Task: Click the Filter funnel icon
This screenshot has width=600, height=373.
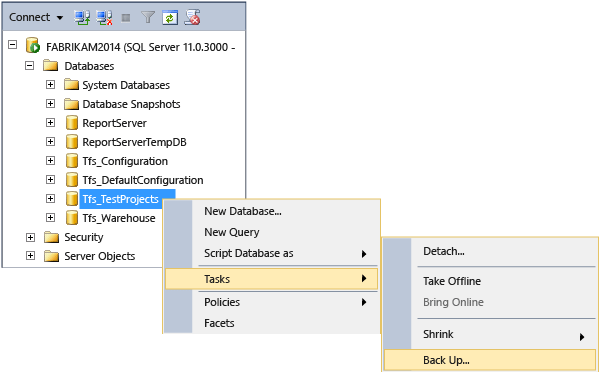Action: pyautogui.click(x=148, y=17)
